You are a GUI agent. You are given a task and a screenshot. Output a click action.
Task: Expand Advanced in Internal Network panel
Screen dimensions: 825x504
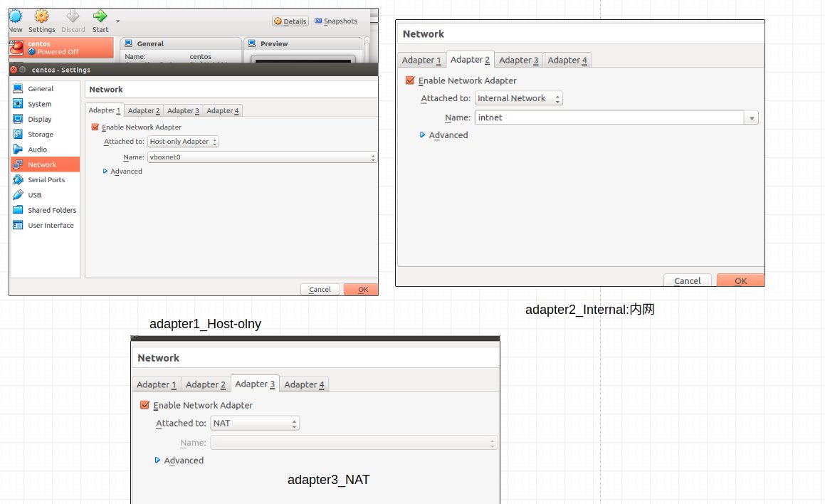pyautogui.click(x=422, y=135)
